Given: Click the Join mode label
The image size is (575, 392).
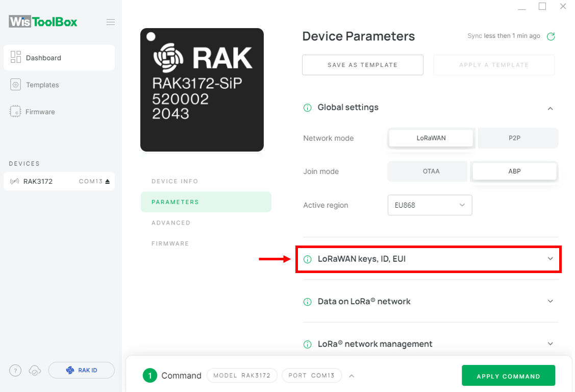Looking at the screenshot, I should click(x=321, y=171).
